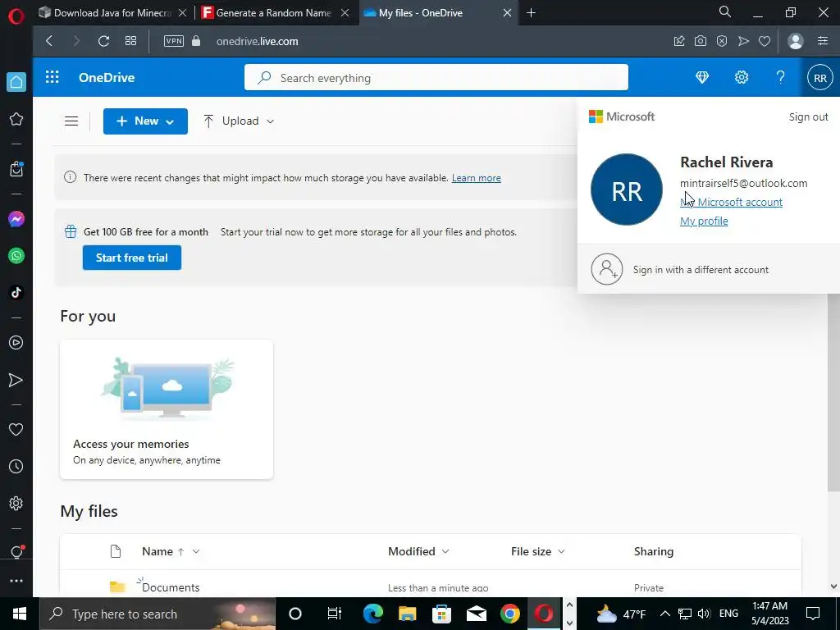Click Sign out in account panel
Viewport: 840px width, 630px height.
click(x=808, y=116)
